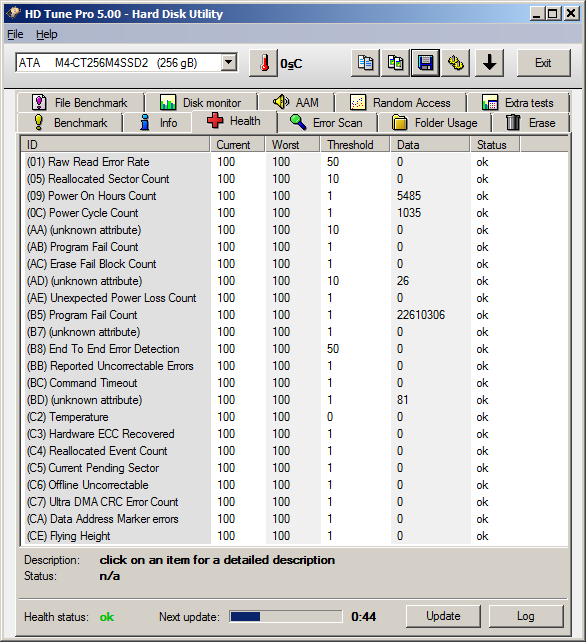Image resolution: width=586 pixels, height=642 pixels.
Task: Select the End To End Error Detection row
Action: point(294,349)
